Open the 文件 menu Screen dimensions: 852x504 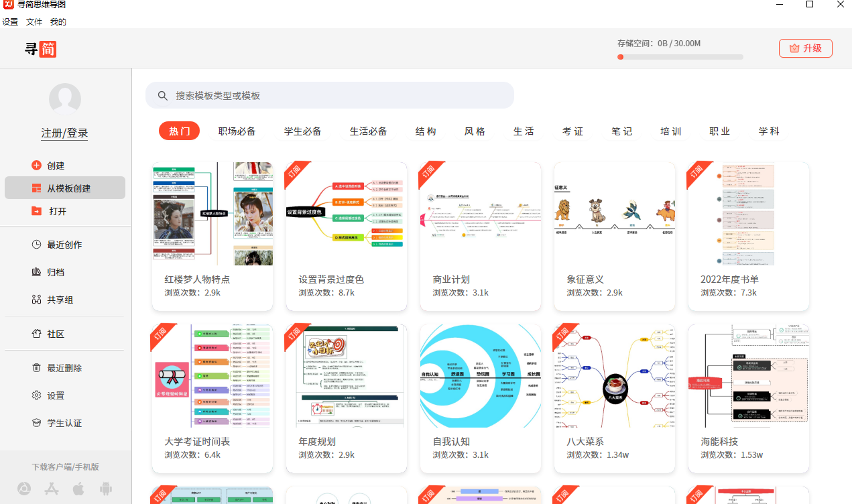34,21
